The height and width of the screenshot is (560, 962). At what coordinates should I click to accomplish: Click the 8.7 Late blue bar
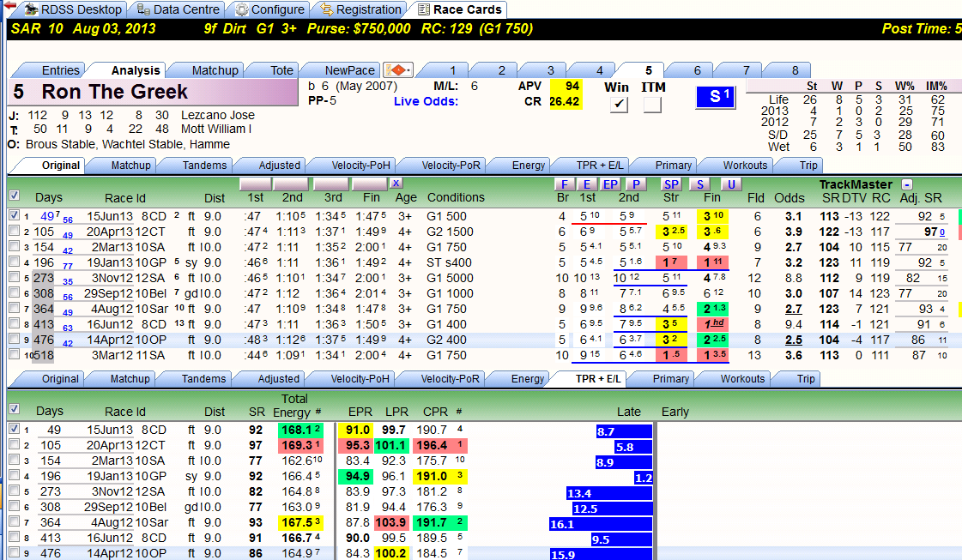(624, 431)
